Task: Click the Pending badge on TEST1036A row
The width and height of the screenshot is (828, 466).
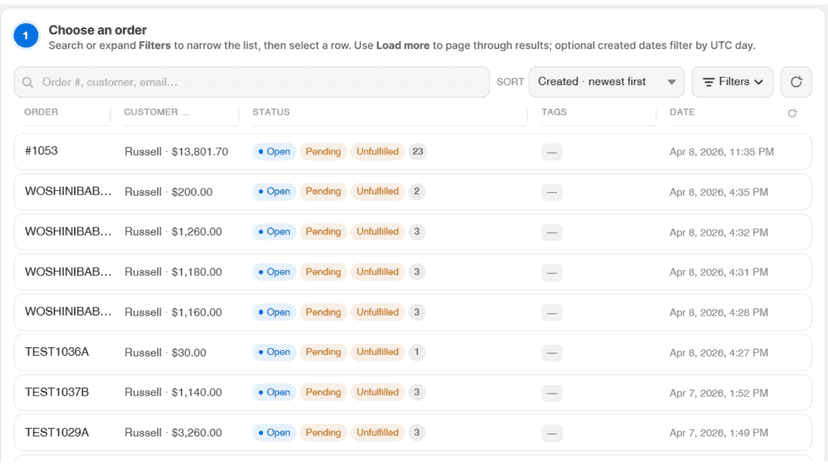Action: pyautogui.click(x=323, y=352)
